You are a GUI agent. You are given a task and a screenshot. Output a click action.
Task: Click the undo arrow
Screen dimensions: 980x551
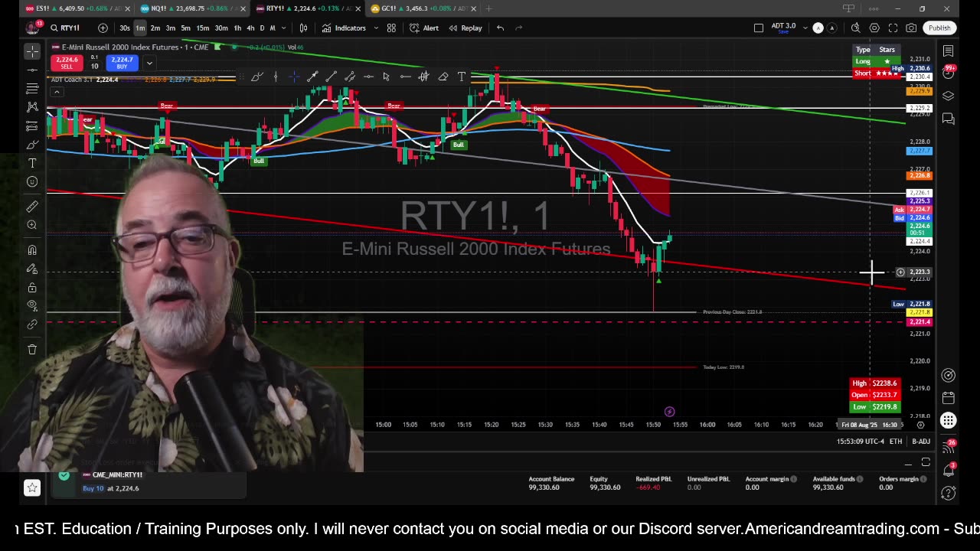pos(500,28)
